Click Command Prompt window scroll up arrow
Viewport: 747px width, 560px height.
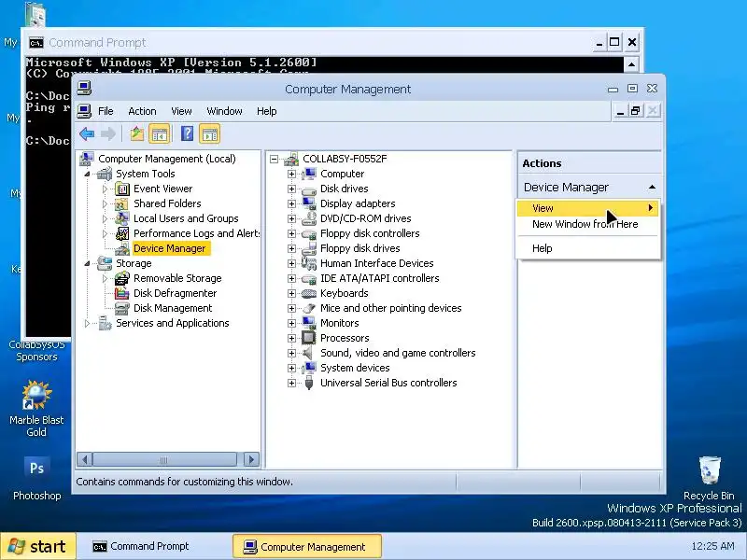pos(631,64)
